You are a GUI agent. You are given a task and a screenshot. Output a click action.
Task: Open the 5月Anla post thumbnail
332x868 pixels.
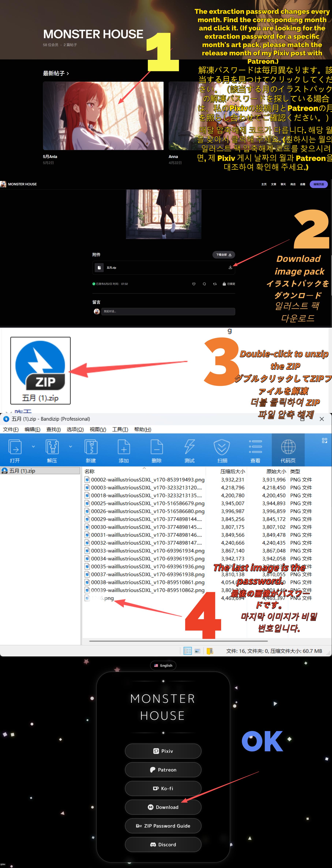(x=103, y=116)
